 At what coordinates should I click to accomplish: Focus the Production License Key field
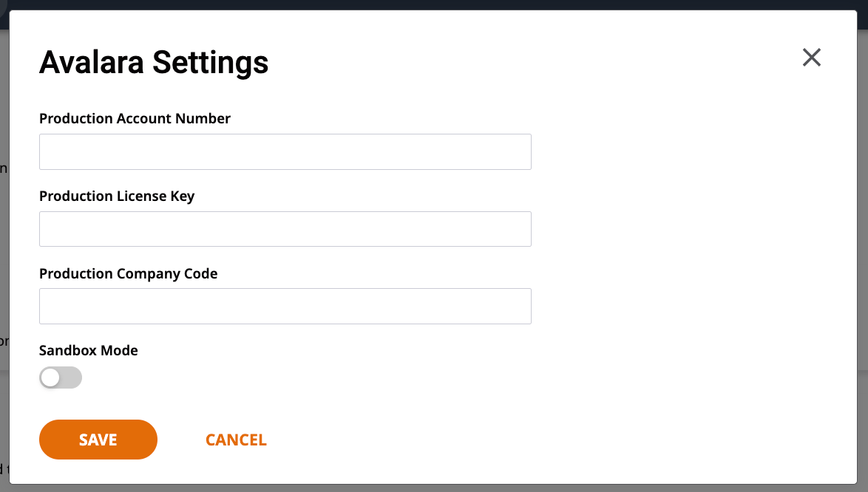coord(285,229)
